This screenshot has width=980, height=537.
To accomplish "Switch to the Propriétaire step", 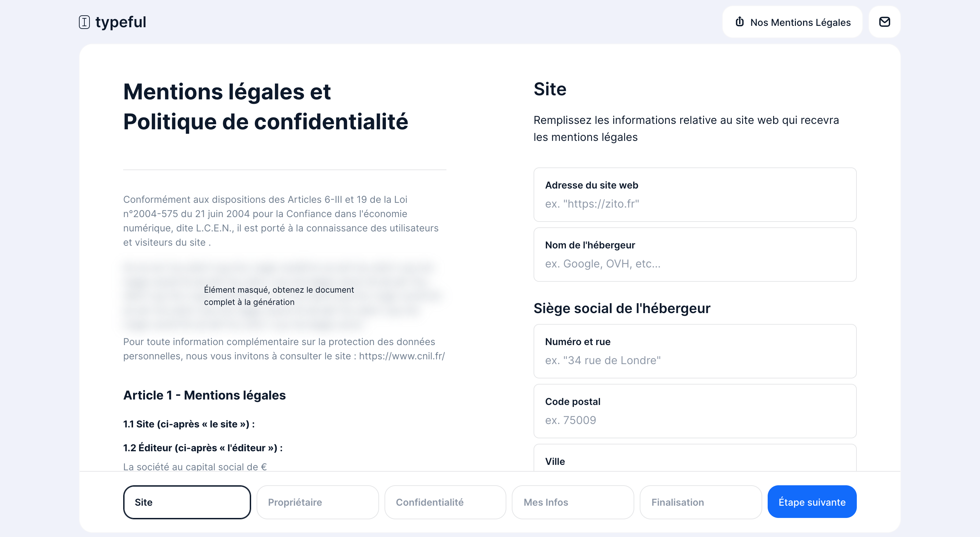I will click(x=318, y=502).
